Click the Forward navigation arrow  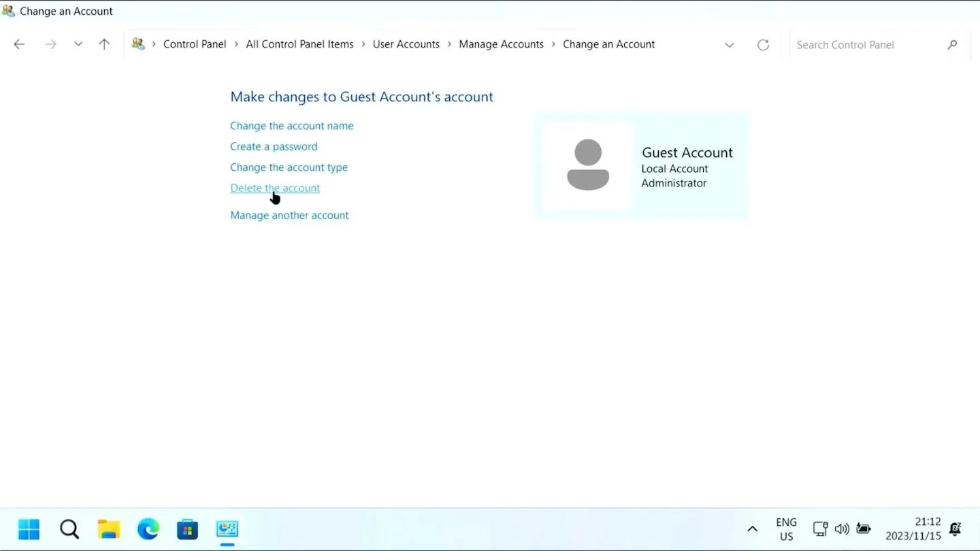pyautogui.click(x=50, y=44)
